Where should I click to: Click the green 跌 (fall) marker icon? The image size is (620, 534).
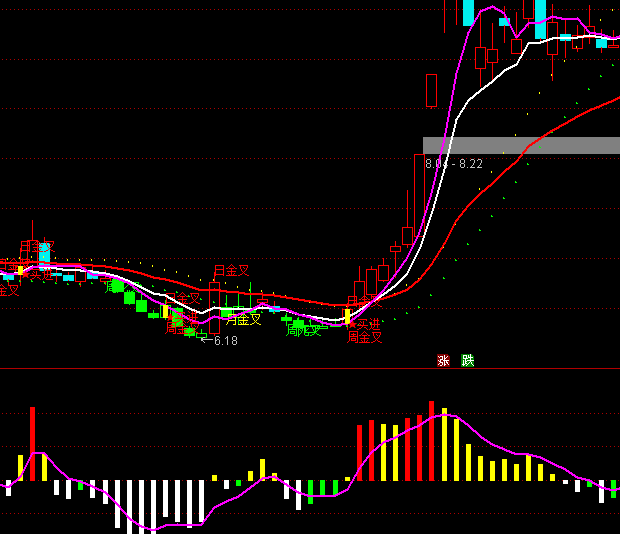click(468, 361)
